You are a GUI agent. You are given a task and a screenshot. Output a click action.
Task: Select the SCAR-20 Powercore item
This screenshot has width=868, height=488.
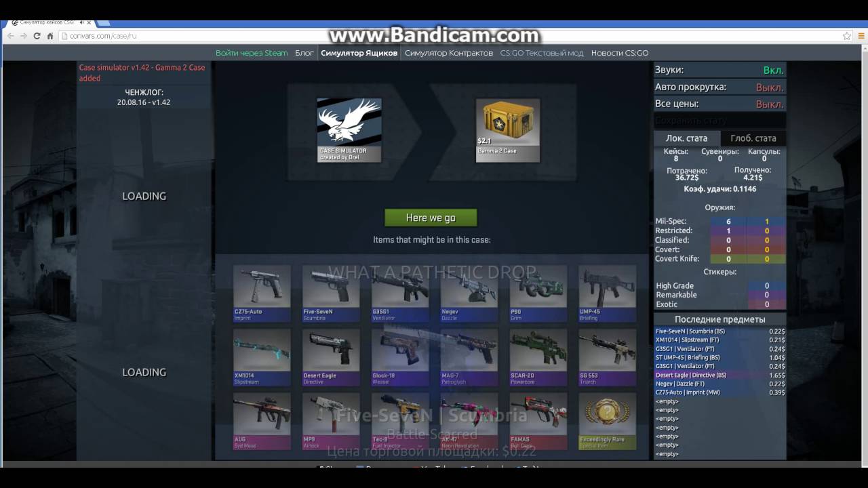[x=539, y=357]
